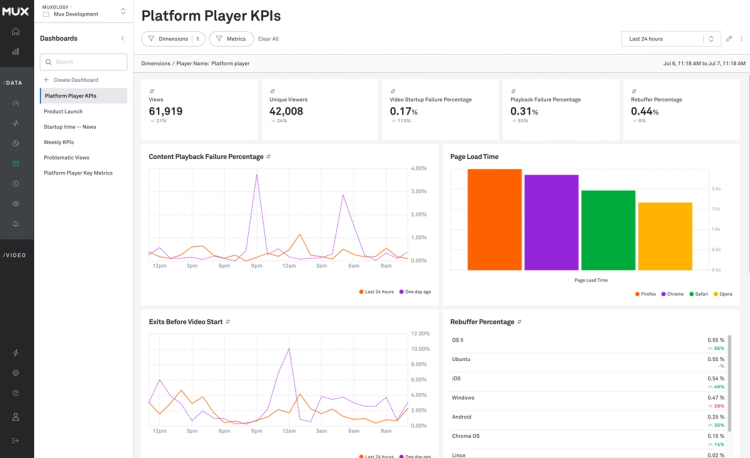Toggle Firefox in Page Load Time legend
Viewport: 750px width, 458px height.
[x=646, y=294]
